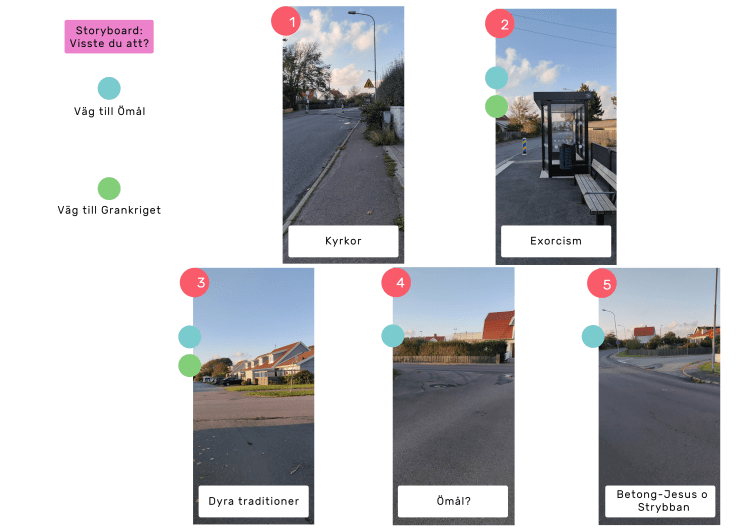750x530 pixels.
Task: Select the Dyra traditioner caption
Action: tap(254, 501)
